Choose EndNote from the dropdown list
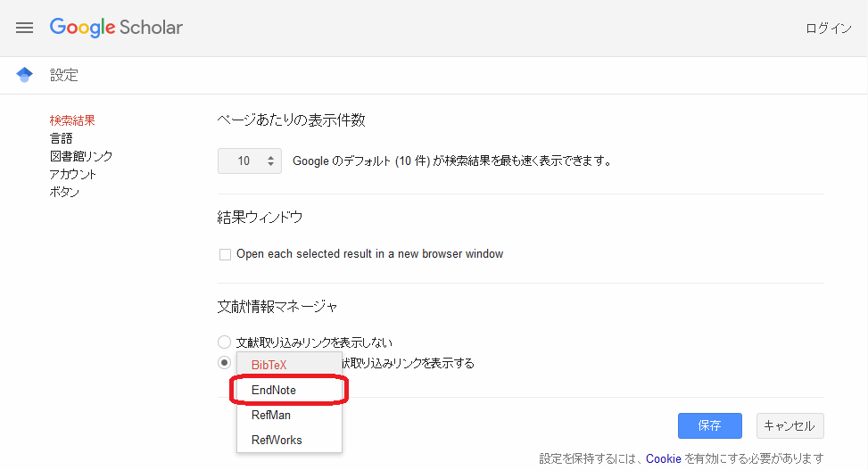The image size is (868, 470). (289, 390)
